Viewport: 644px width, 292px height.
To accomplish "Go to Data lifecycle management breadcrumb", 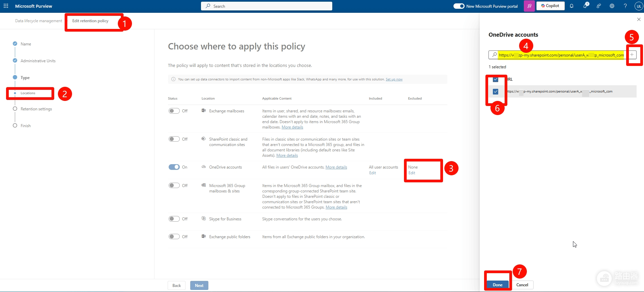I will click(39, 21).
